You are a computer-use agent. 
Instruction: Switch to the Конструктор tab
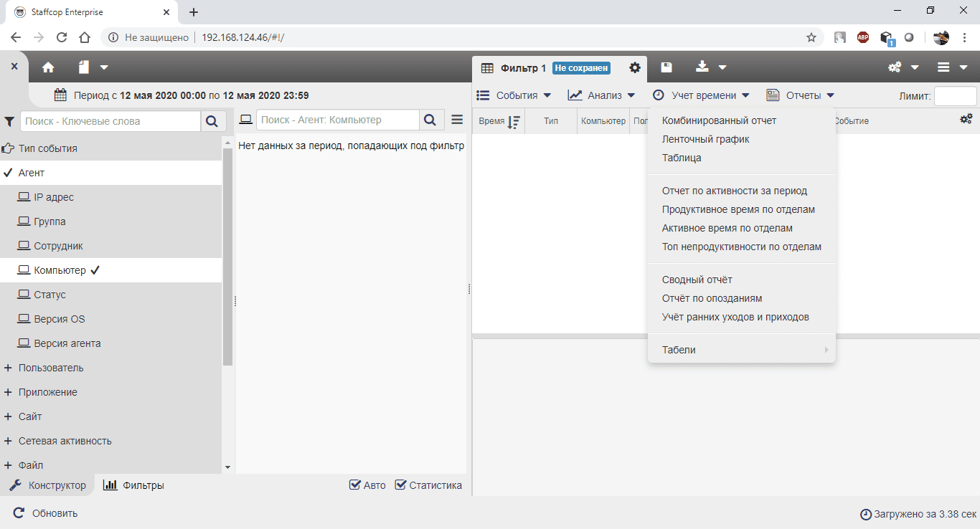(47, 485)
